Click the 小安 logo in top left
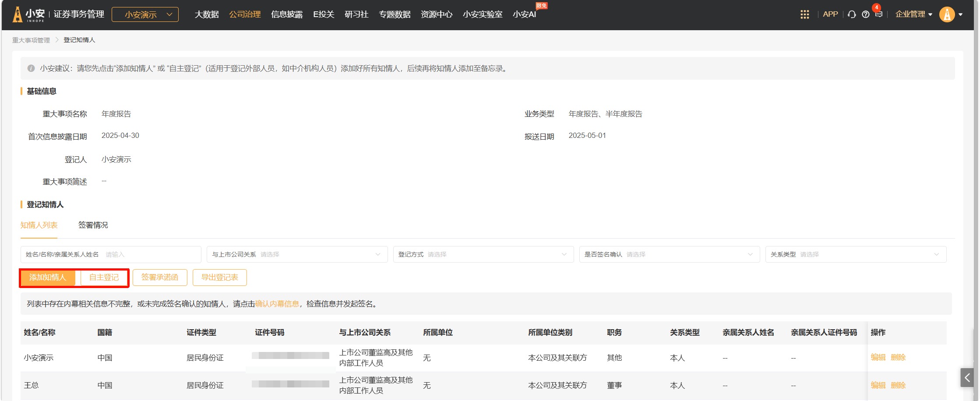This screenshot has width=980, height=401. pyautogui.click(x=30, y=14)
